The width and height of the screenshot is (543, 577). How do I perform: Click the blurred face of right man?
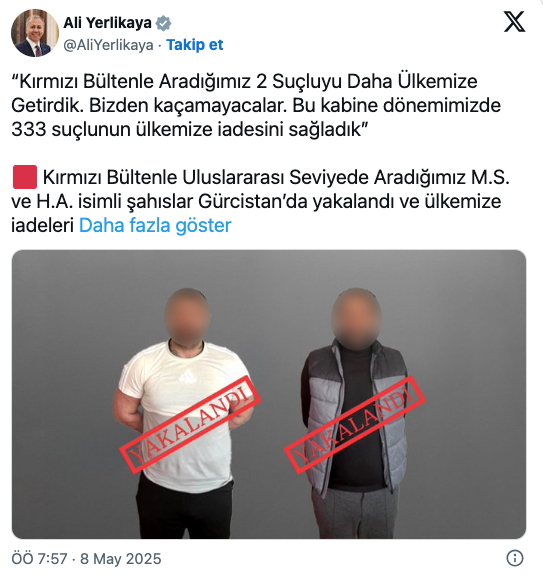pos(356,319)
